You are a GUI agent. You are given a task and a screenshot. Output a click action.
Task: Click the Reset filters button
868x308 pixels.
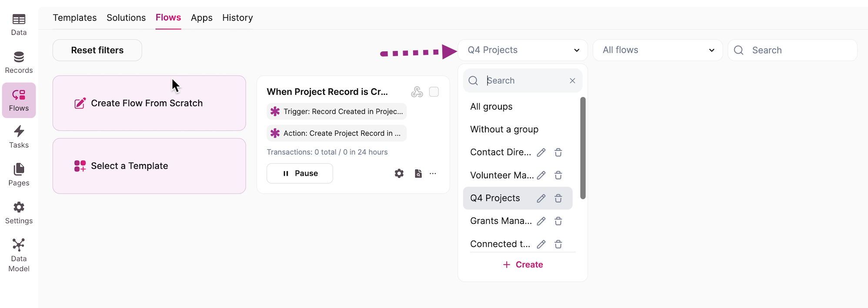(x=97, y=50)
